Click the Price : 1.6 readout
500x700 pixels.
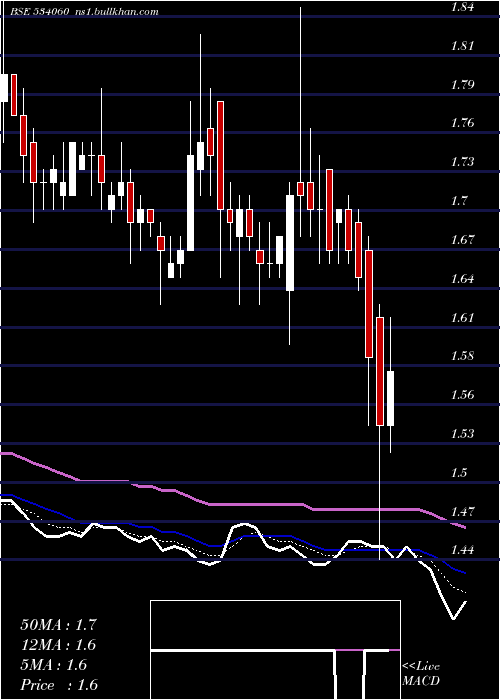(58, 685)
